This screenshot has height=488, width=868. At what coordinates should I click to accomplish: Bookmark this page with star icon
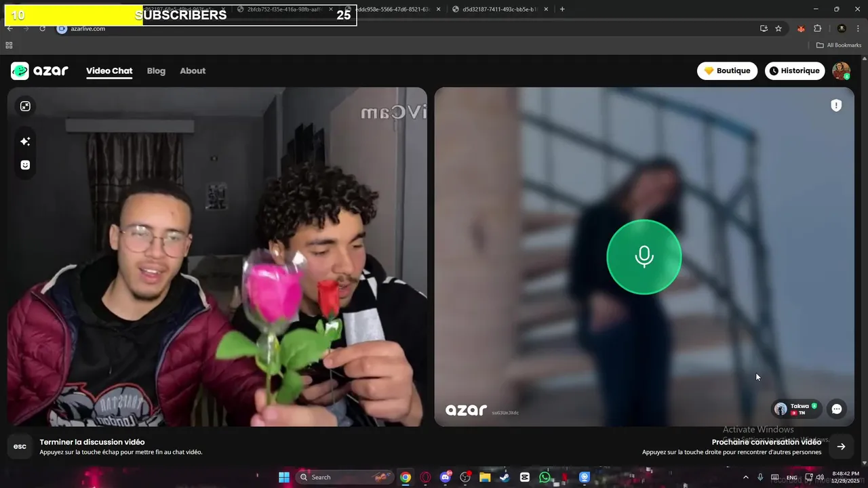(x=778, y=28)
